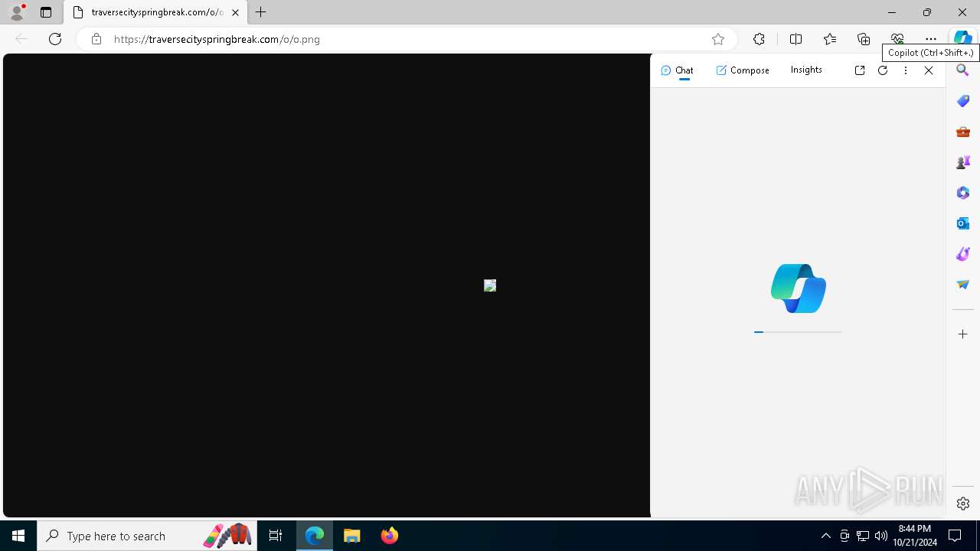This screenshot has height=551, width=980.
Task: Open sidebar settings gear icon
Action: pos(963,504)
